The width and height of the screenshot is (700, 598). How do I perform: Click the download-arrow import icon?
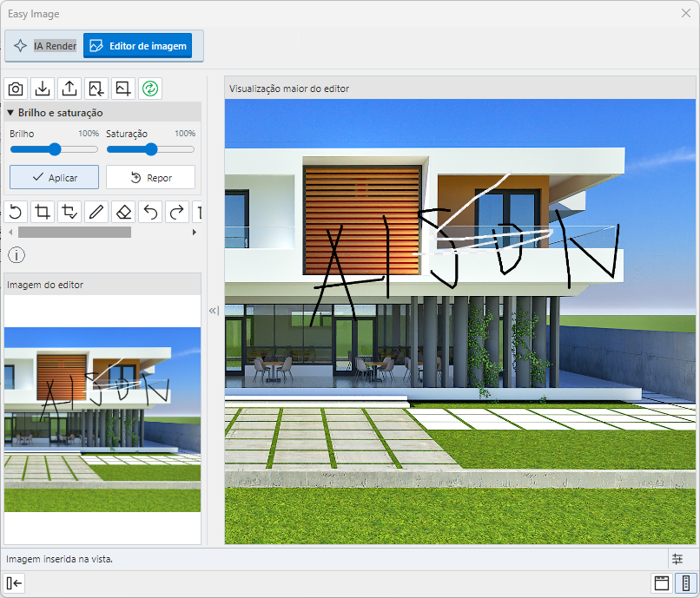pyautogui.click(x=43, y=89)
